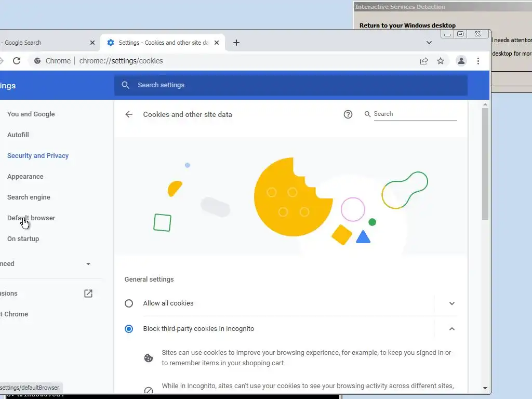Switch to Settings - Cookies and other site data tab
This screenshot has width=532, height=399.
coord(163,43)
